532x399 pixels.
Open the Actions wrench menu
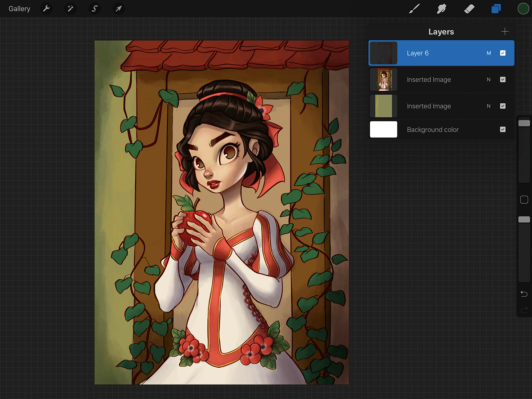coord(46,8)
